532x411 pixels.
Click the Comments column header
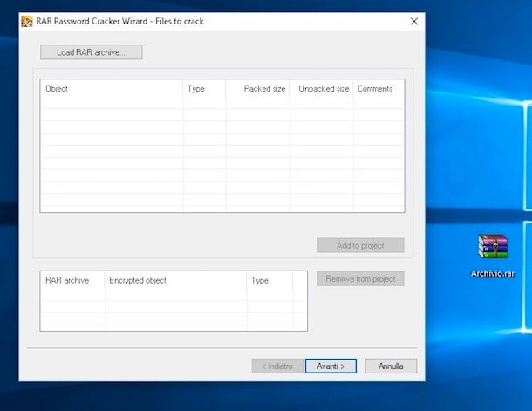[379, 89]
